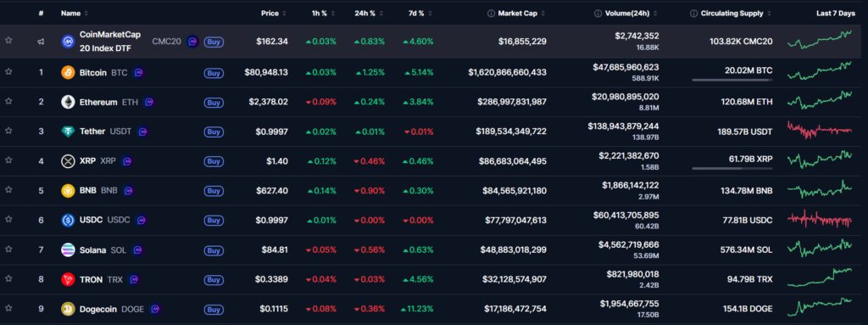The image size is (868, 325).
Task: Open the purple badge icon beside CMC20
Action: pyautogui.click(x=192, y=41)
